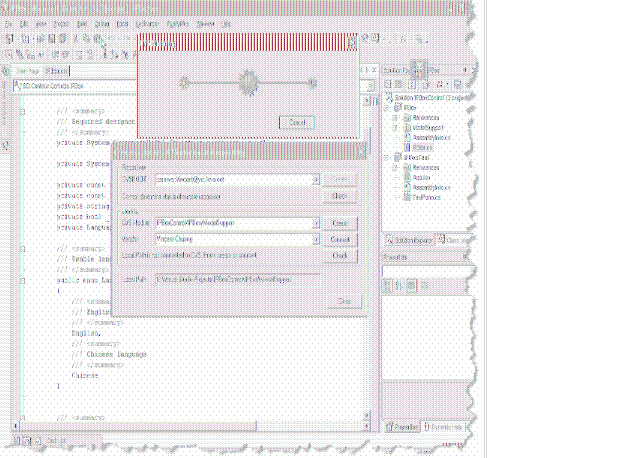Click the Close button in CVS dialog
The width and height of the screenshot is (640, 458).
344,301
